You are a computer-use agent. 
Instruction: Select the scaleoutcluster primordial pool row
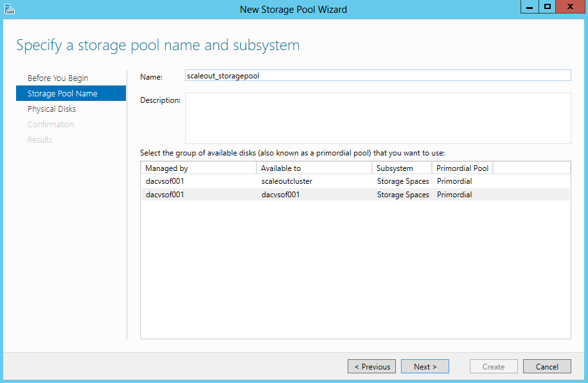(355, 181)
